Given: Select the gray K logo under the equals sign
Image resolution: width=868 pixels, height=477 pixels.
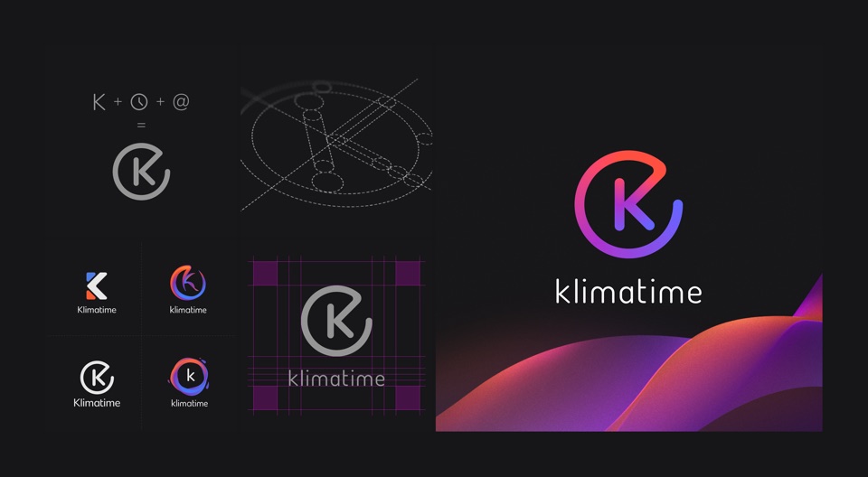Looking at the screenshot, I should click(141, 171).
